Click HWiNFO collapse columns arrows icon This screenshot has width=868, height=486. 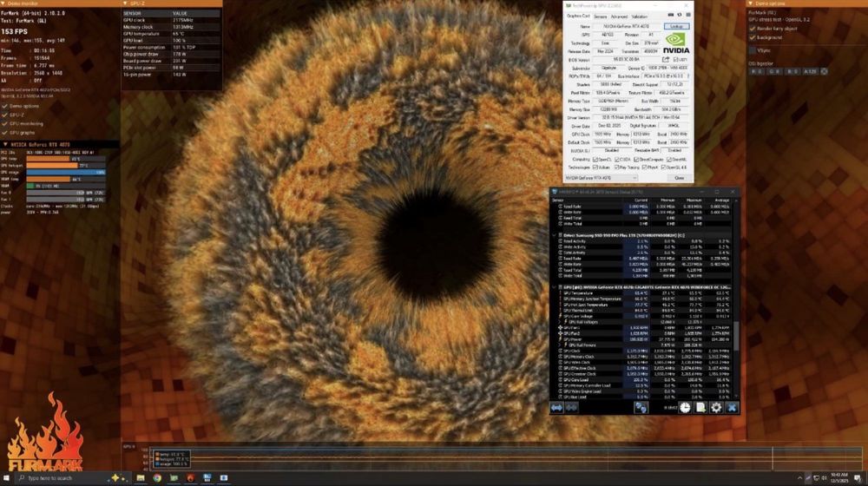[x=572, y=408]
